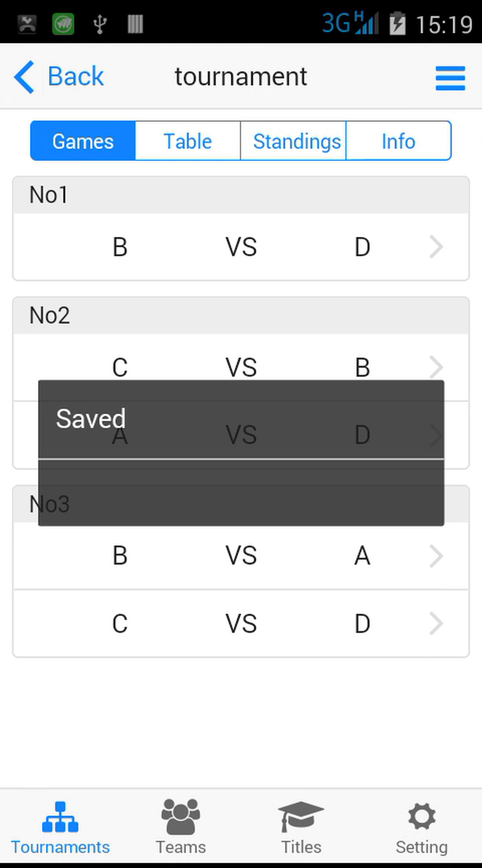The image size is (482, 868).
Task: Switch to the Info tab
Action: coord(398,141)
